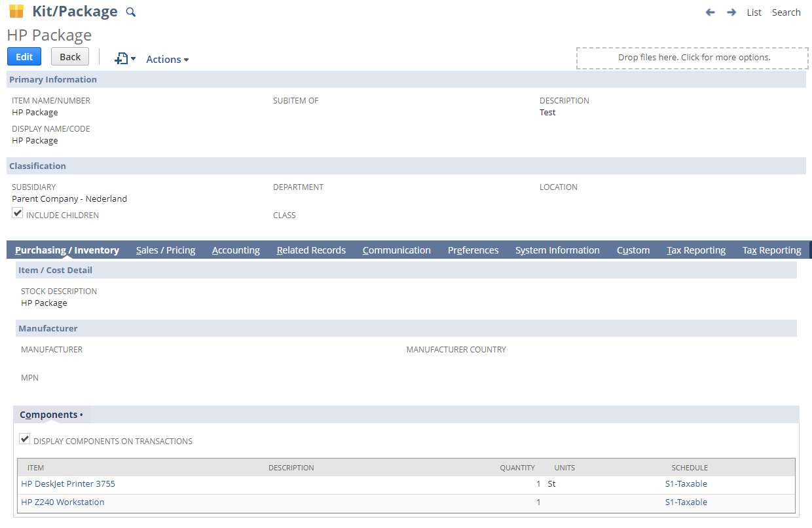Screen dimensions: 812x528
Task: Click 'HP Package' under Display Name/Code
Action: 35,140
